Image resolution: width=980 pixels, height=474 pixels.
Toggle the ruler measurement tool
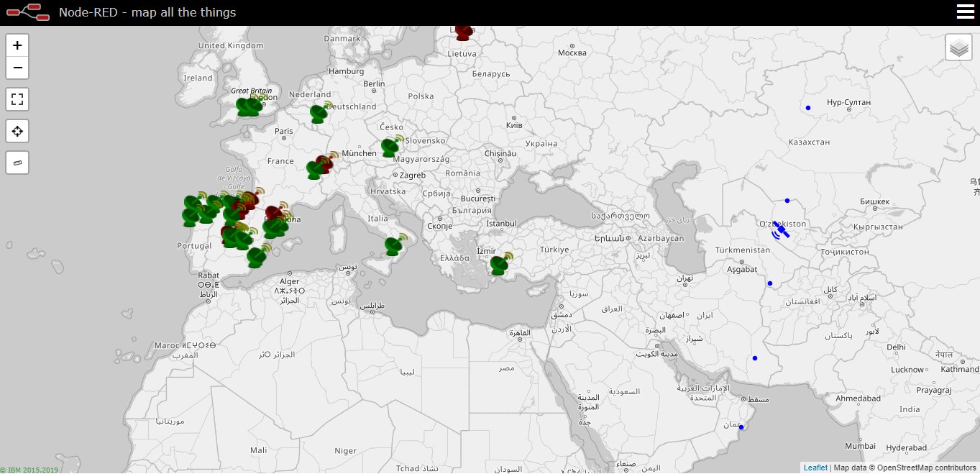(17, 163)
